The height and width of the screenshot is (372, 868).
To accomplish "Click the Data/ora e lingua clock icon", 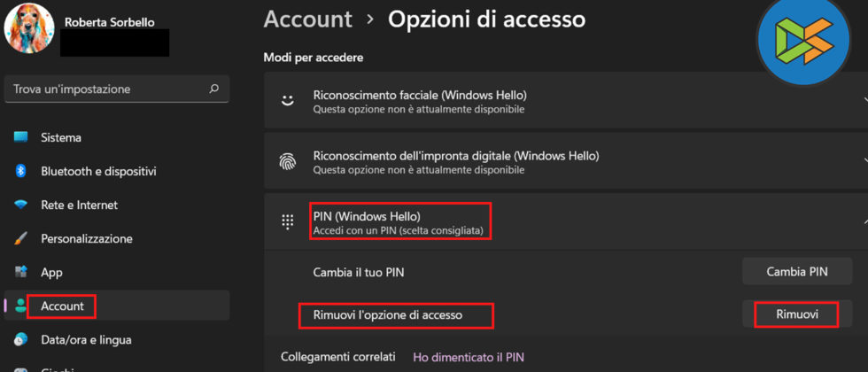I will click(20, 339).
